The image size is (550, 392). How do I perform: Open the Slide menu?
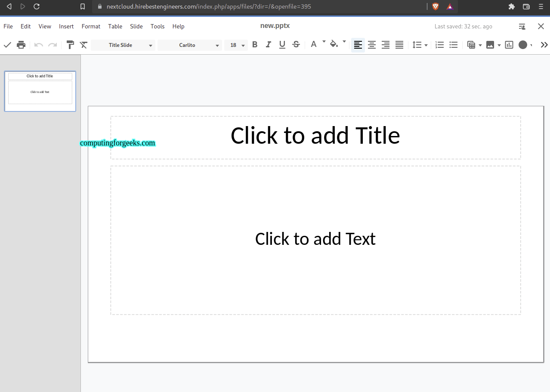pos(136,26)
